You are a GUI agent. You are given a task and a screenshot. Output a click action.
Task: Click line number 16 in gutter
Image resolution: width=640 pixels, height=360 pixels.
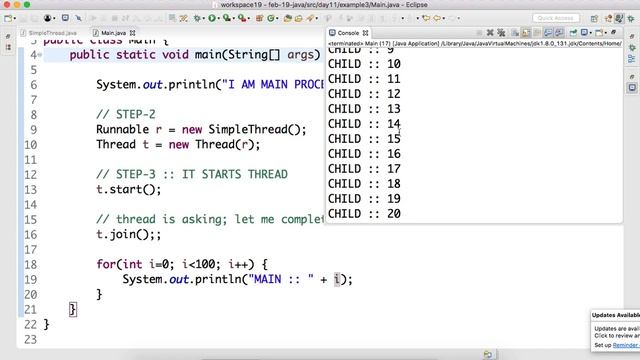point(31,235)
